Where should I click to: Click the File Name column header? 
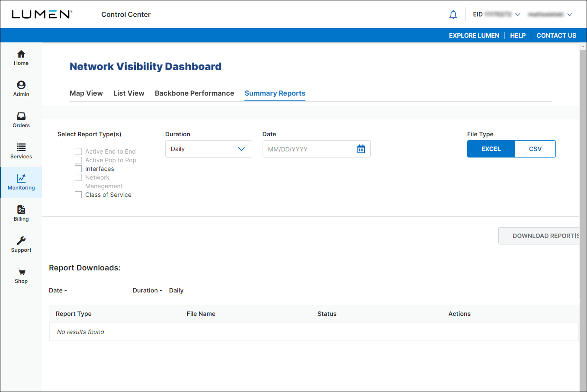tap(201, 314)
